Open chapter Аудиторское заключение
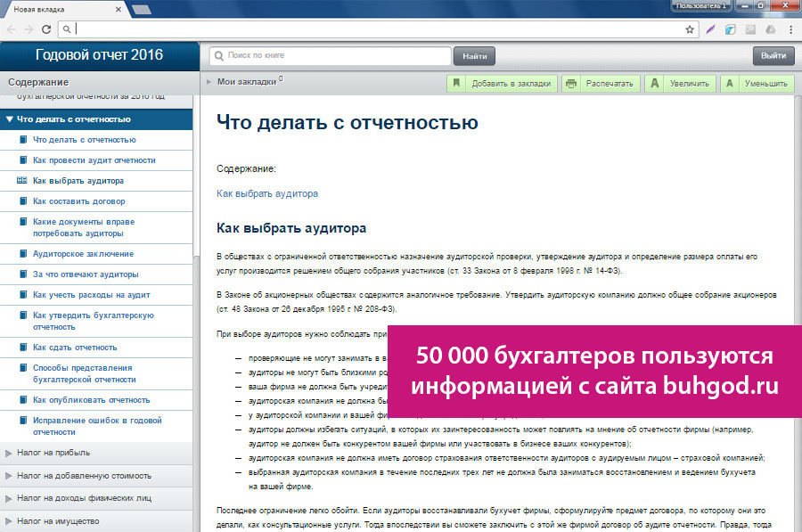 point(83,254)
